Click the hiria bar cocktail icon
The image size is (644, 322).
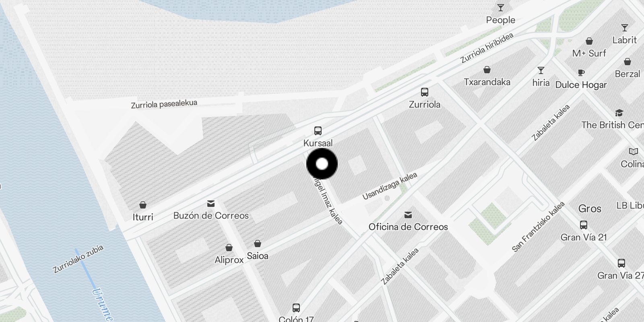(x=541, y=71)
